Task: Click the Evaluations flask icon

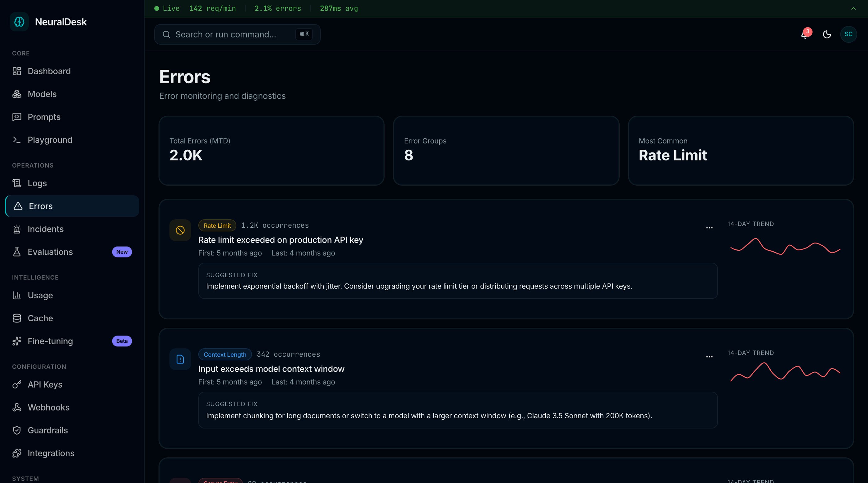Action: [x=17, y=252]
